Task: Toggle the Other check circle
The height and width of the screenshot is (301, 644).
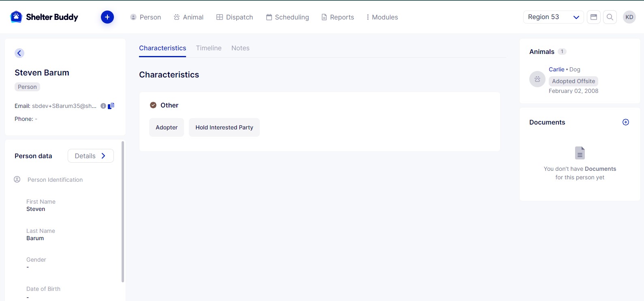Action: (153, 105)
